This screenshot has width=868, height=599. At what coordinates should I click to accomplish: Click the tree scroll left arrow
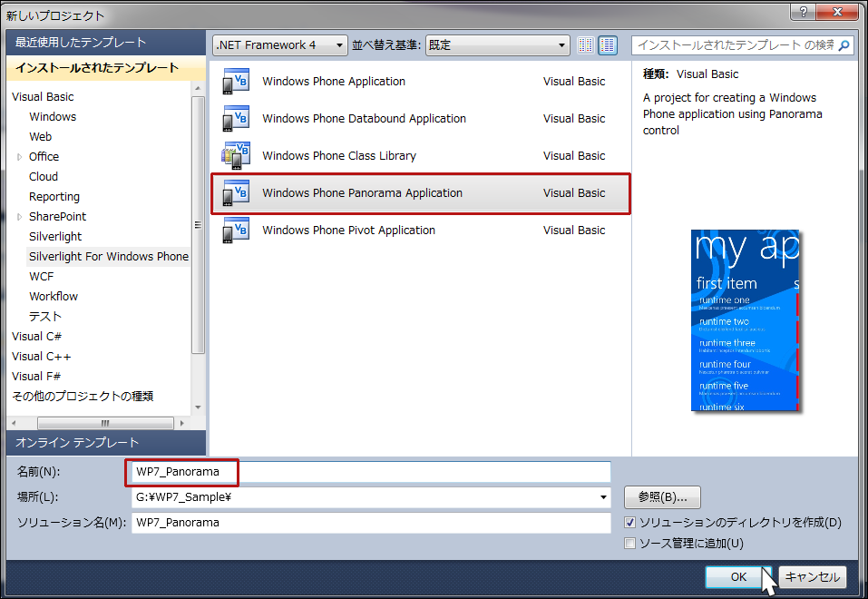point(14,423)
